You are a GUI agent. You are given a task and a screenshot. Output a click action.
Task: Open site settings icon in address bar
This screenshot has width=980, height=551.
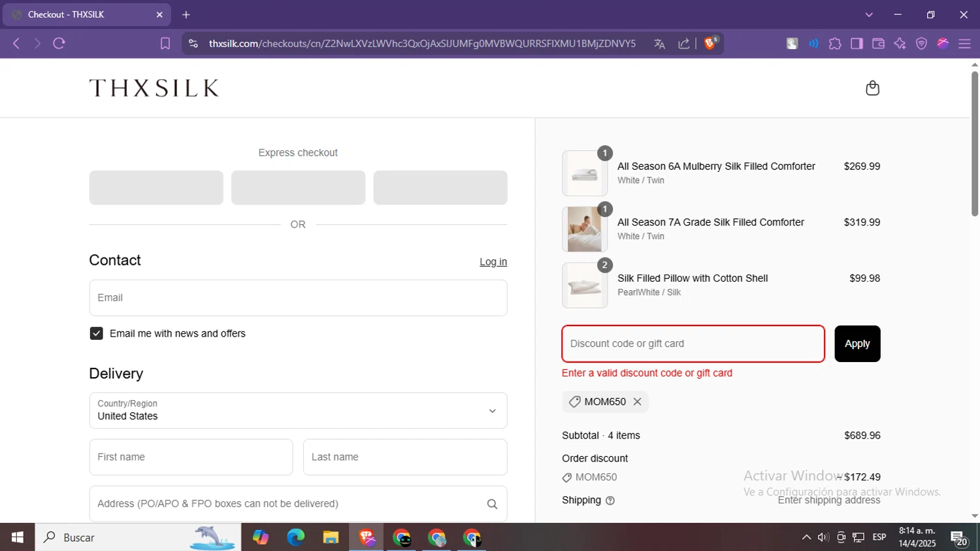pos(193,44)
